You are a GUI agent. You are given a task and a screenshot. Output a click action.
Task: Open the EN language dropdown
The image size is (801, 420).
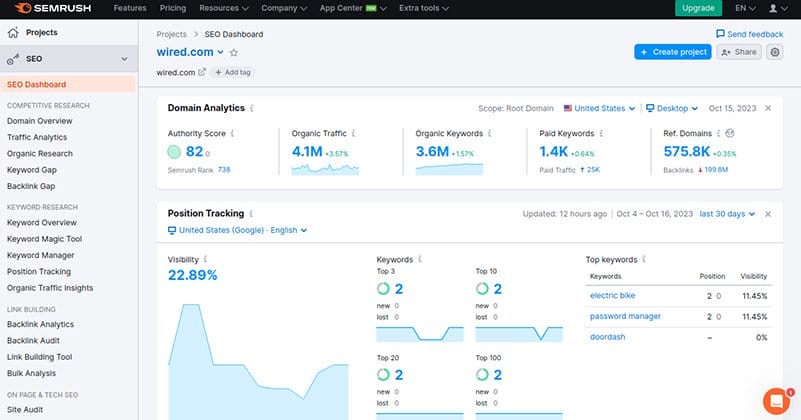745,8
